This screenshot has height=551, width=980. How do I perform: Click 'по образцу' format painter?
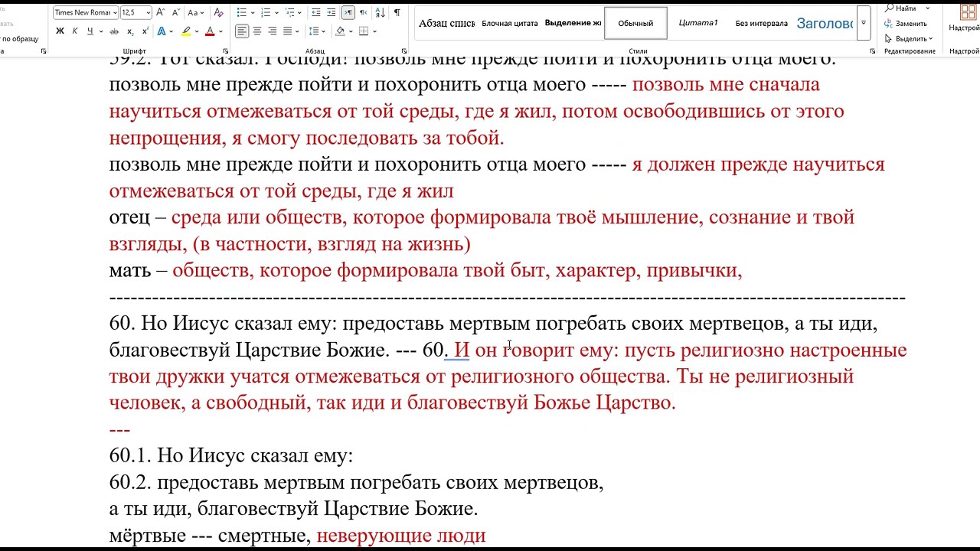click(19, 39)
